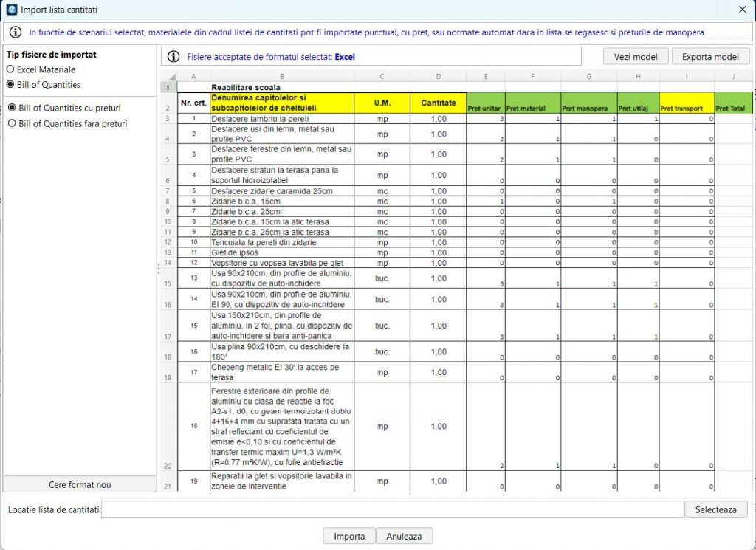Image resolution: width=756 pixels, height=550 pixels.
Task: Click 'Ferestre exterioare din profile de aluminiu' cell
Action: click(282, 427)
